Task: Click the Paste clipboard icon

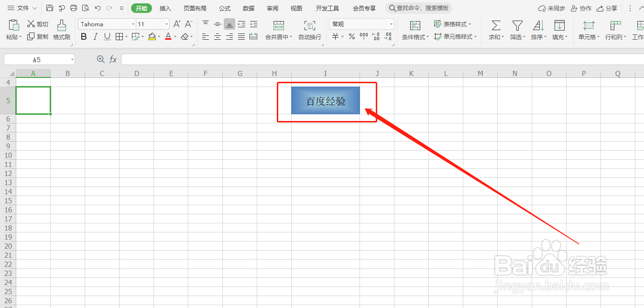Action: coord(14,26)
